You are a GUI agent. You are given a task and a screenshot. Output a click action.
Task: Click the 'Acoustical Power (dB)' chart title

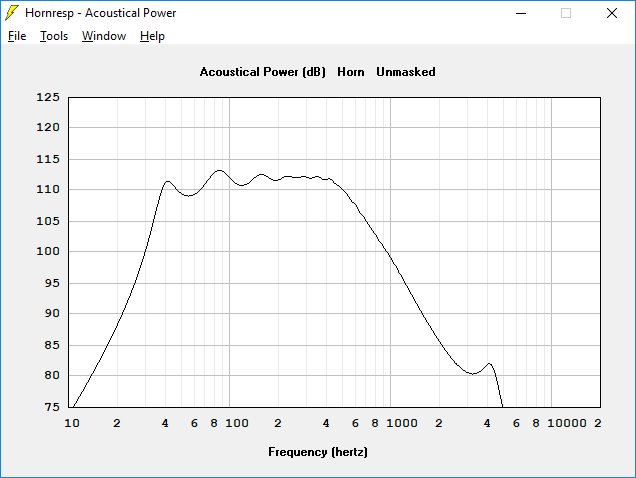262,72
